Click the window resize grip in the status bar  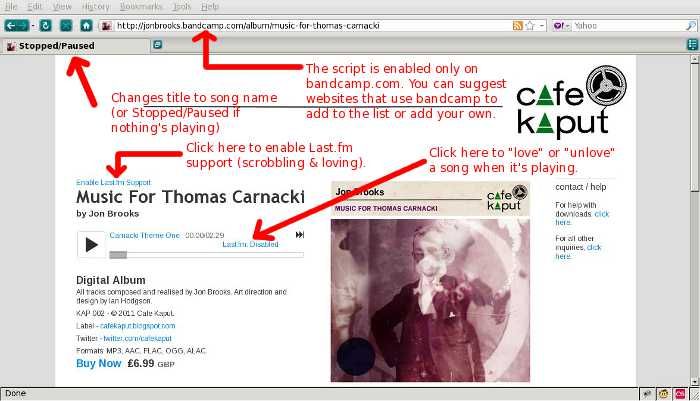pyautogui.click(x=694, y=394)
